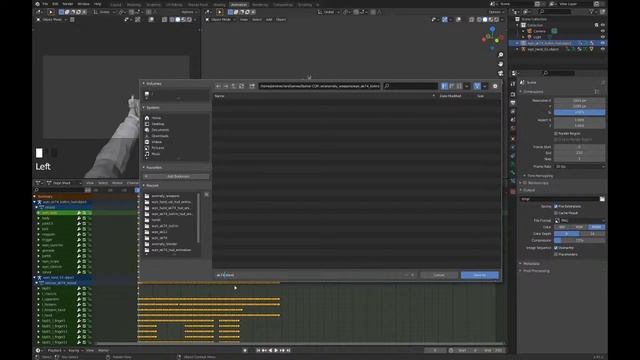
Task: Toggle File Extensions checkbox
Action: [x=556, y=206]
